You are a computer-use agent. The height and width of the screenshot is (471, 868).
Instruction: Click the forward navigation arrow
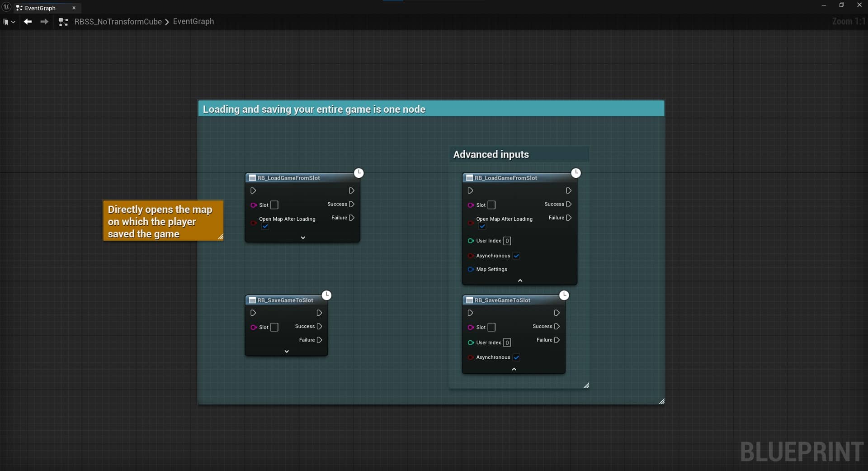pos(44,22)
